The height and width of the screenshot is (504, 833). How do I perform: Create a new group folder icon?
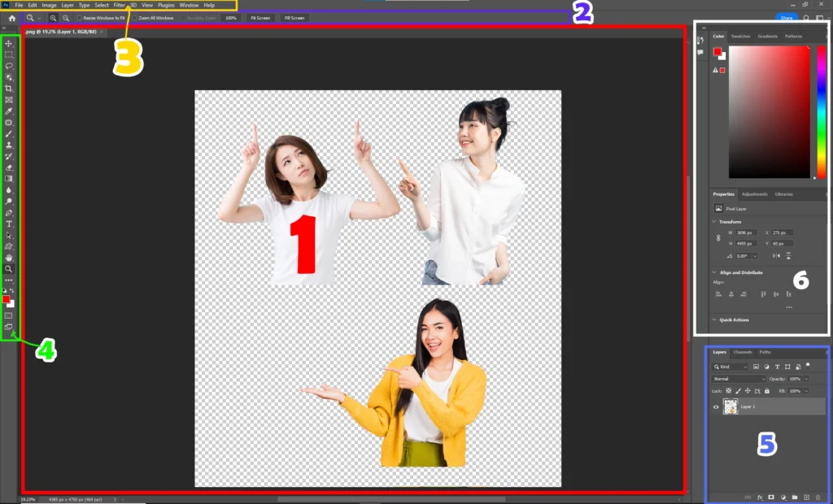pos(795,497)
